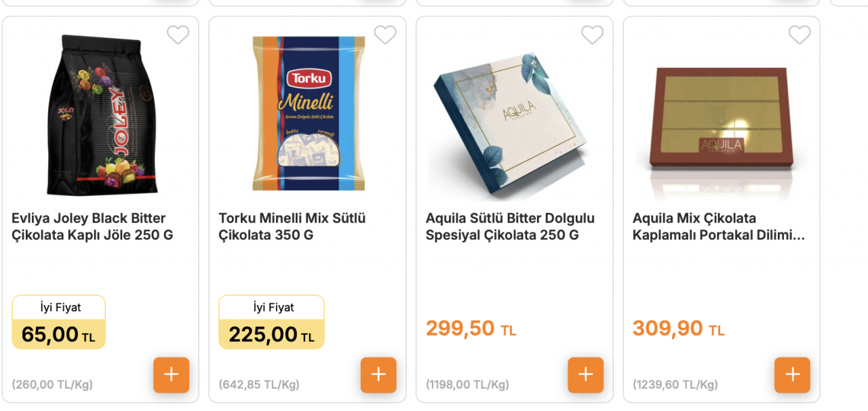Viewport: 868px width, 411px height.
Task: Open the Jolley black bag product image
Action: coord(101,114)
